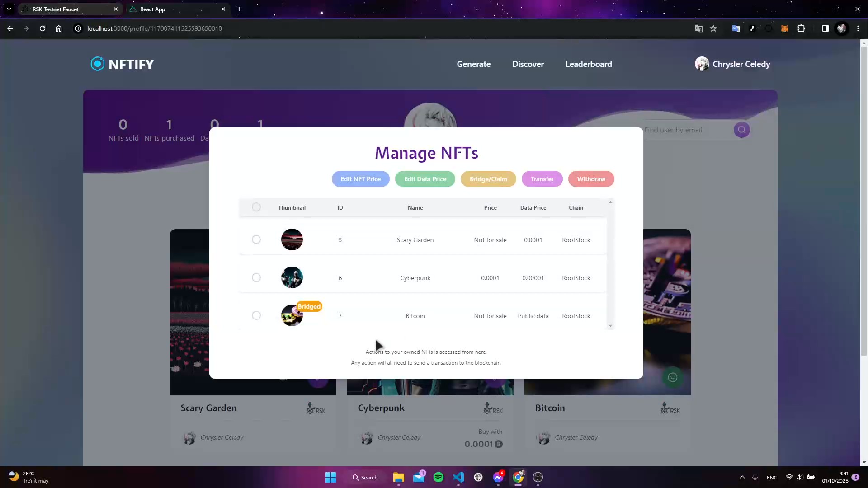
Task: Reload the page with the refresh icon
Action: coord(42,28)
